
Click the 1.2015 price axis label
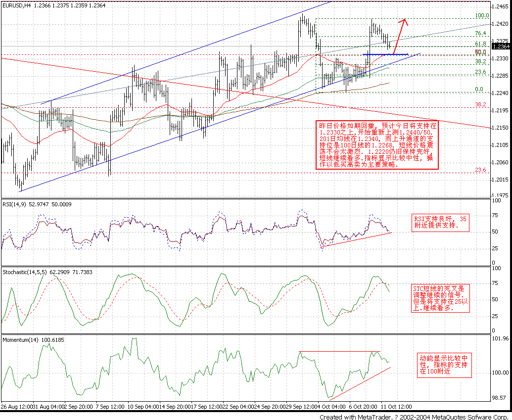pyautogui.click(x=500, y=180)
